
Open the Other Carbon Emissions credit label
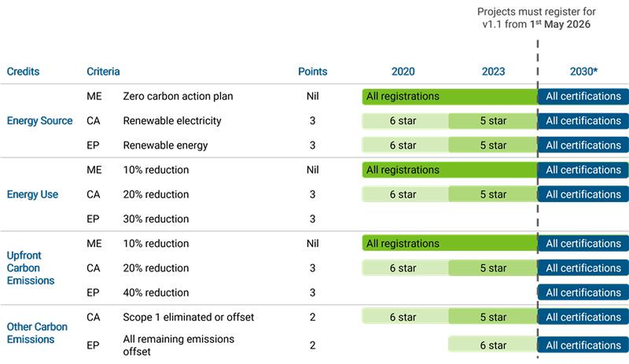tap(37, 333)
